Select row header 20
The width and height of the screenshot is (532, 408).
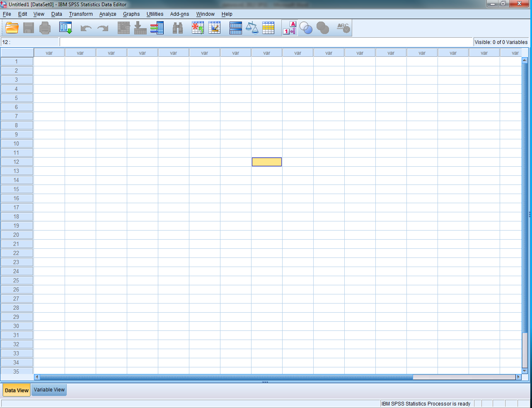17,235
